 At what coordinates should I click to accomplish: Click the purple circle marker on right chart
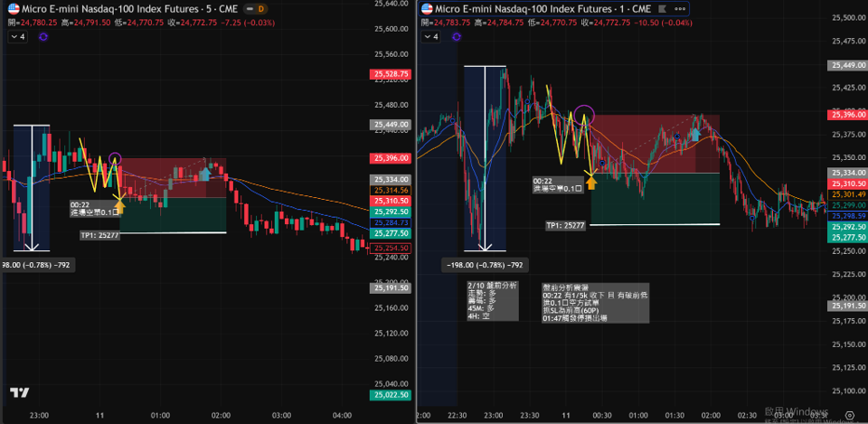[x=584, y=114]
